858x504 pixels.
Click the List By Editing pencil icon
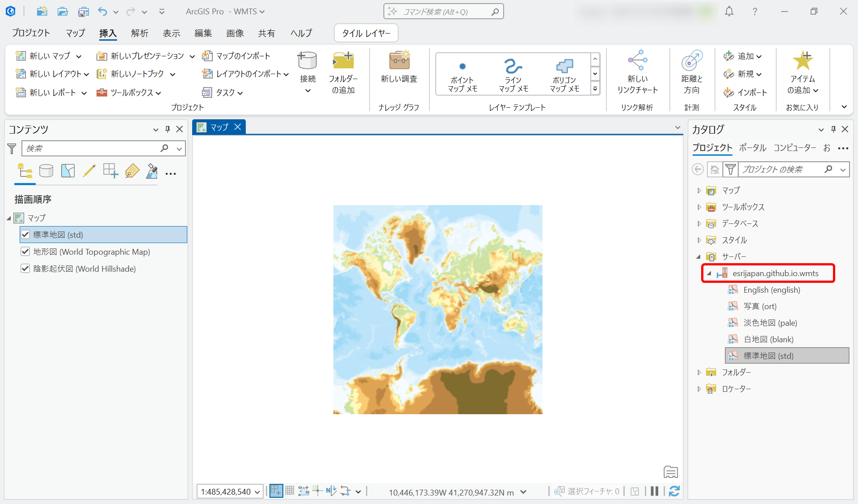(89, 171)
